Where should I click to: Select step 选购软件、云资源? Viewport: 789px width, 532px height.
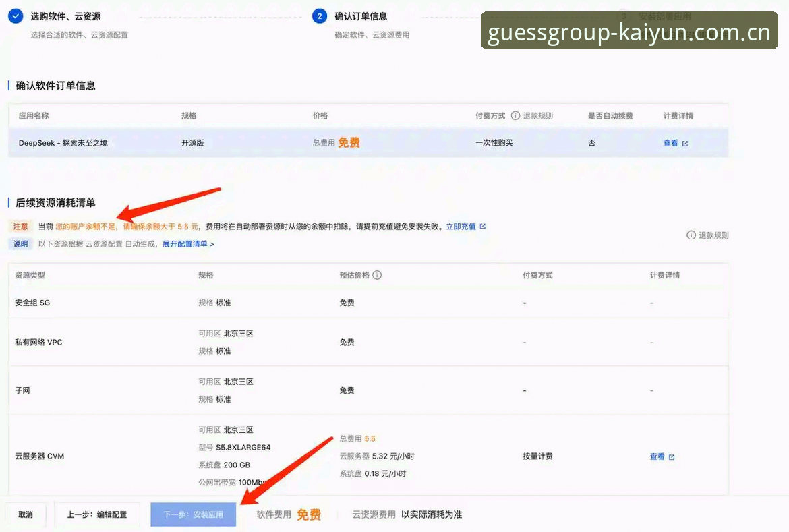(x=65, y=16)
